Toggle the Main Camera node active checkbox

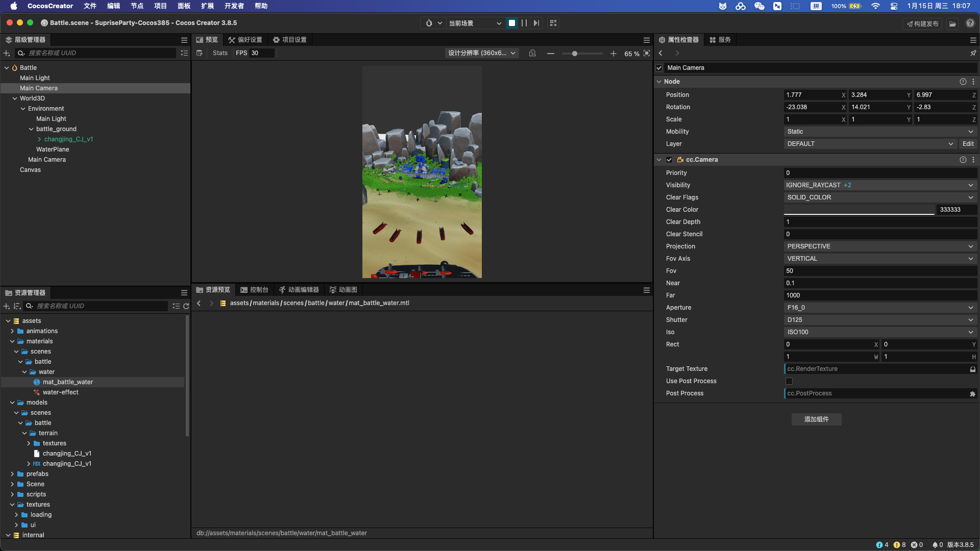659,68
